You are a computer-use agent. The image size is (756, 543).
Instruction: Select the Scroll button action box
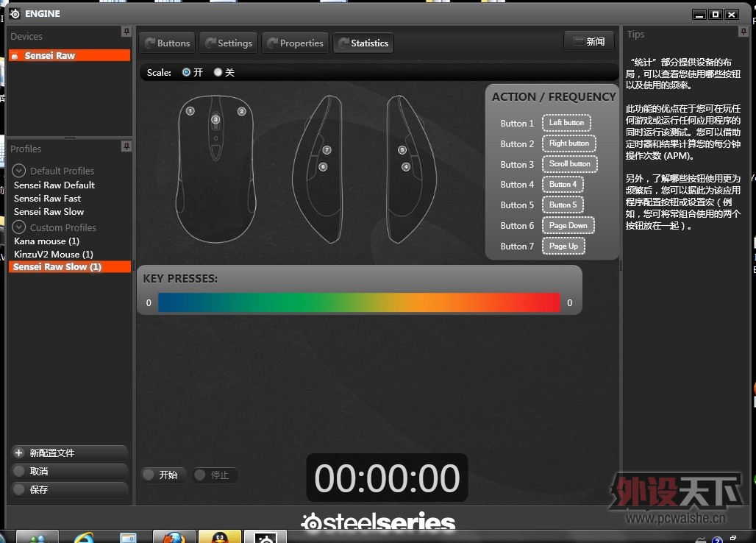569,164
